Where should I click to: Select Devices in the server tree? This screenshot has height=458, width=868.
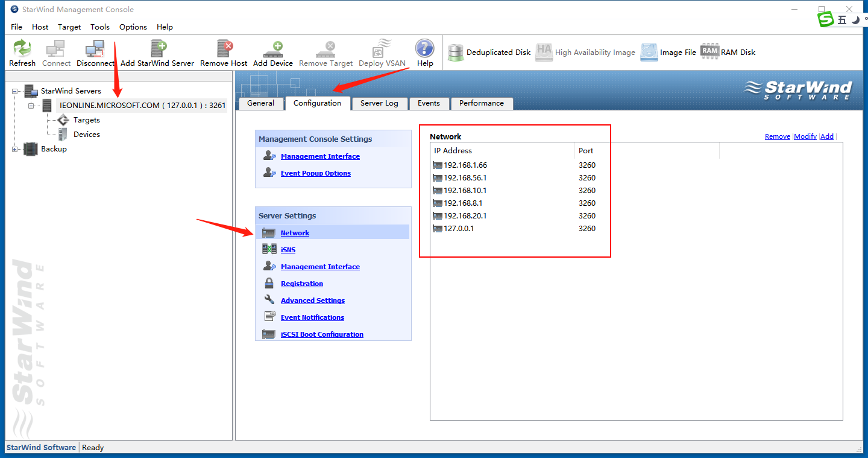(x=87, y=135)
